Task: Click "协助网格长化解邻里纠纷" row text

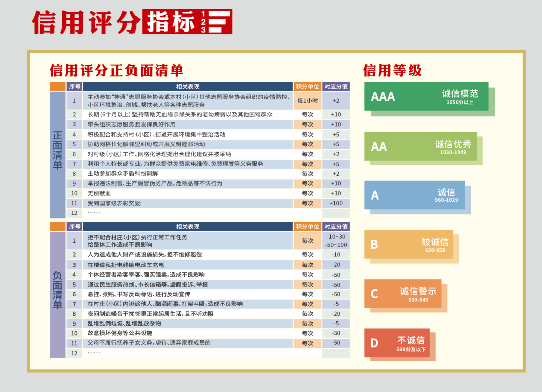Action: point(146,144)
